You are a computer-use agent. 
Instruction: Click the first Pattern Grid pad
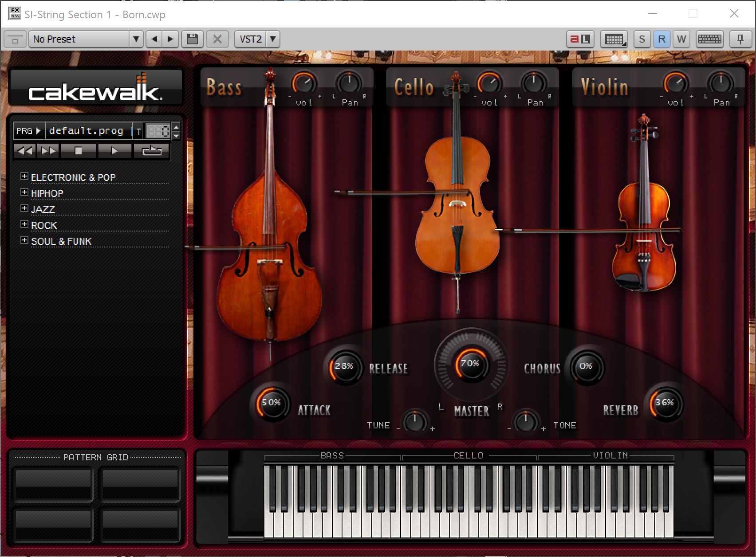click(x=53, y=483)
